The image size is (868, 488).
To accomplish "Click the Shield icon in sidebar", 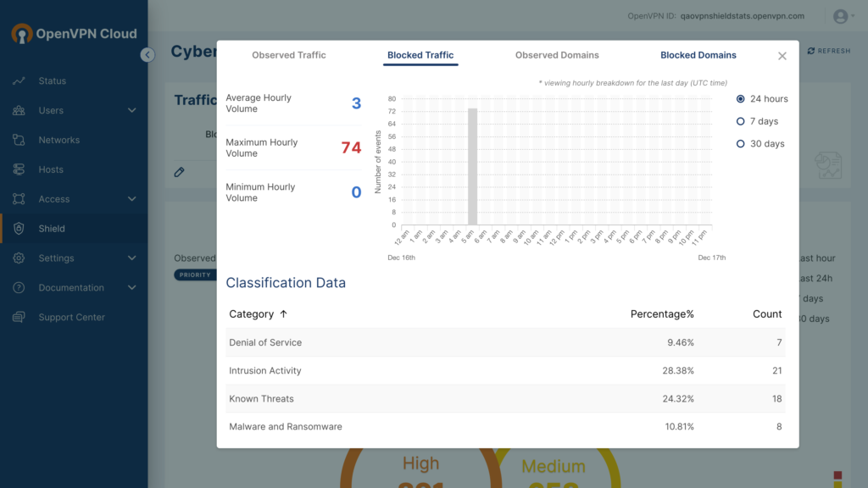I will pyautogui.click(x=19, y=229).
